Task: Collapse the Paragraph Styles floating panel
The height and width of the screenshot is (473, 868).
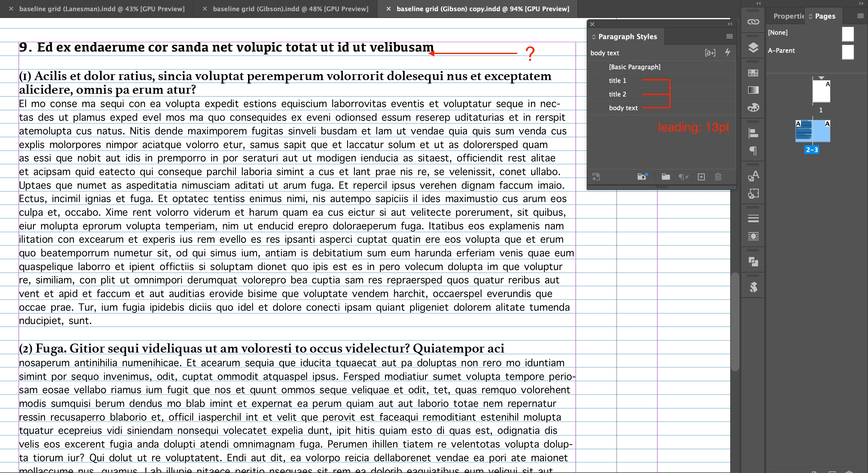Action: point(730,24)
